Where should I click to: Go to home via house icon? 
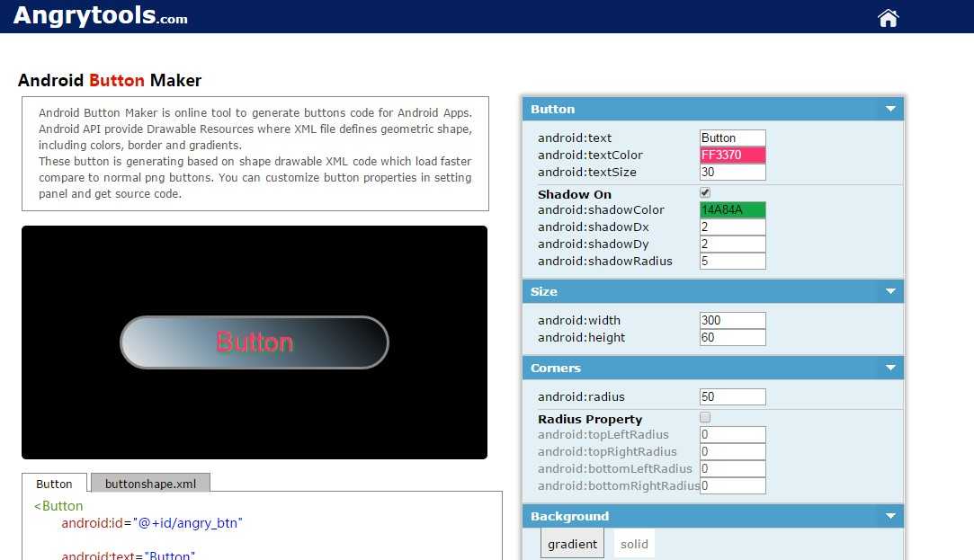pyautogui.click(x=888, y=18)
